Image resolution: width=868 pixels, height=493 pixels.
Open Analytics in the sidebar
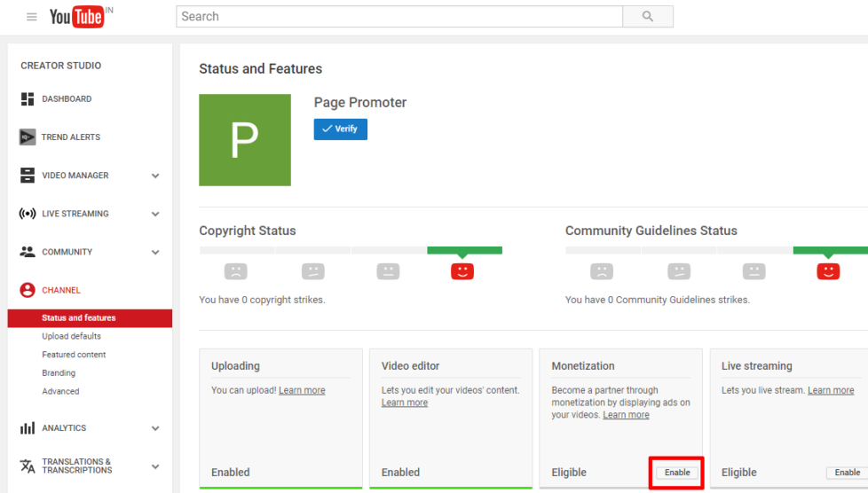(64, 427)
